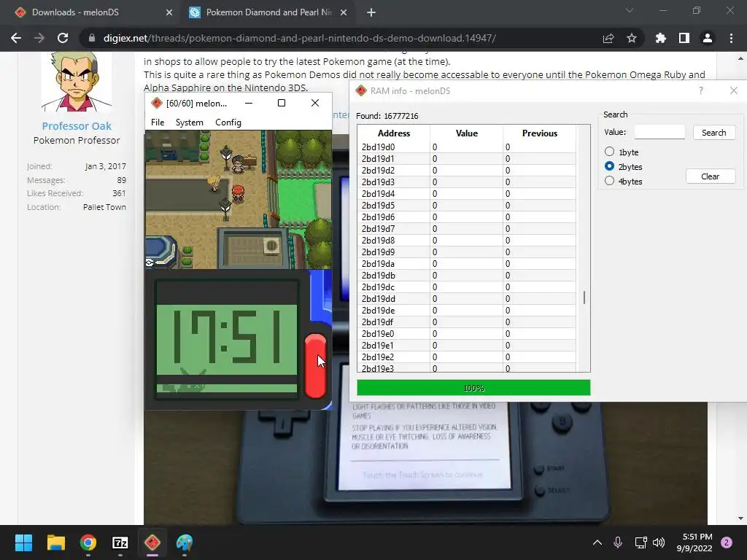
Task: Switch to the Downloads - melonDS tab
Action: pos(91,12)
